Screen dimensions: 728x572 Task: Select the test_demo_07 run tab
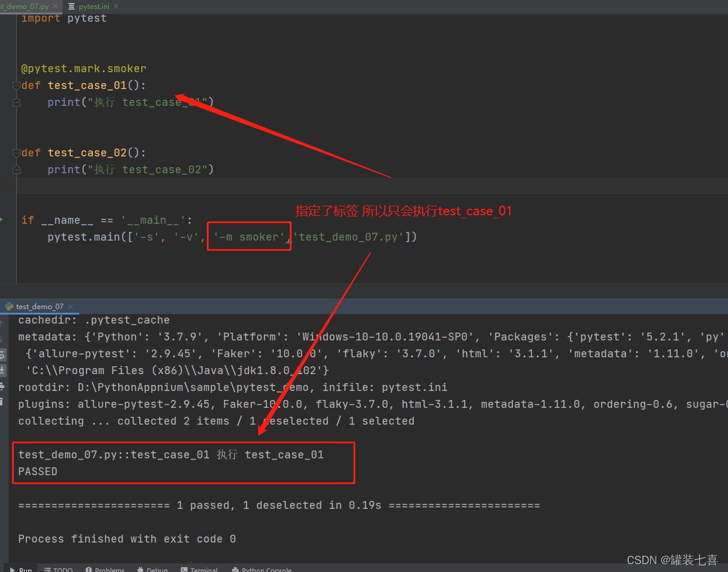coord(40,306)
